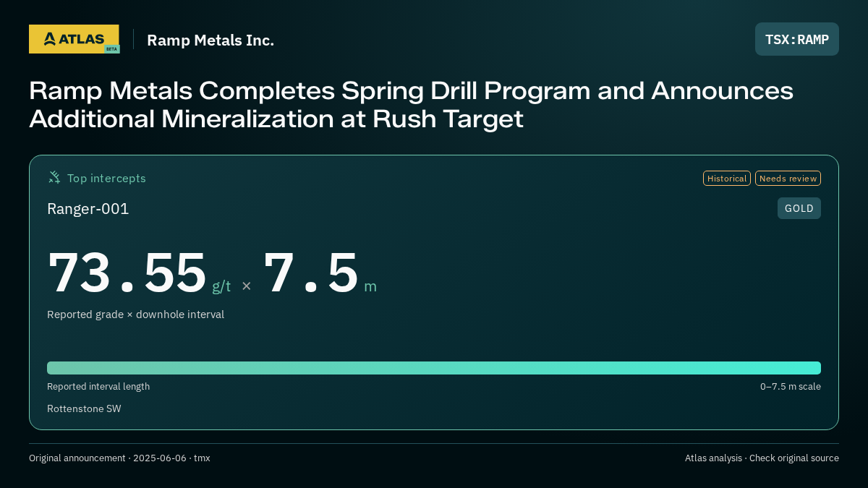
Task: Select the Rottenstone SW location text
Action: point(84,408)
